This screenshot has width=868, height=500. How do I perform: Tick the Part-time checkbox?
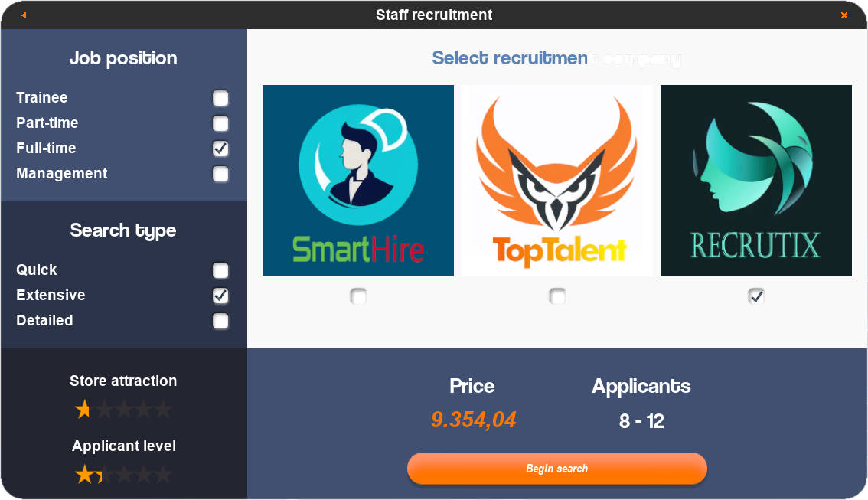[220, 123]
